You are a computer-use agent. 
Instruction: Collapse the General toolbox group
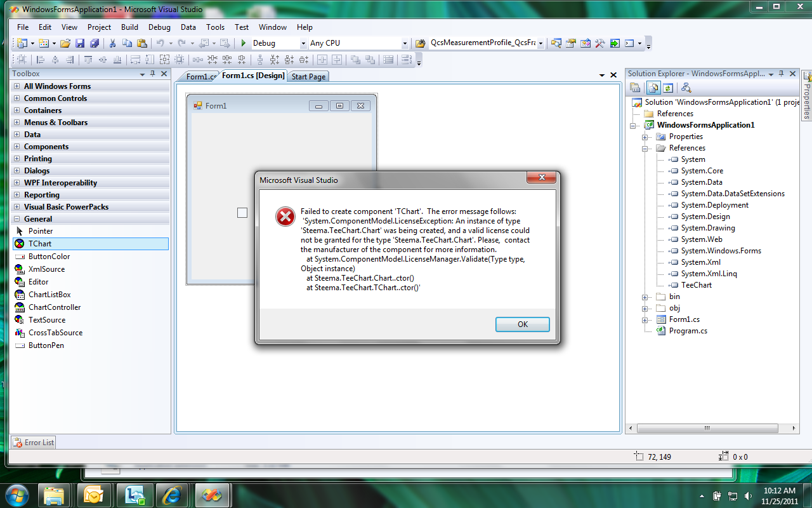pyautogui.click(x=16, y=219)
